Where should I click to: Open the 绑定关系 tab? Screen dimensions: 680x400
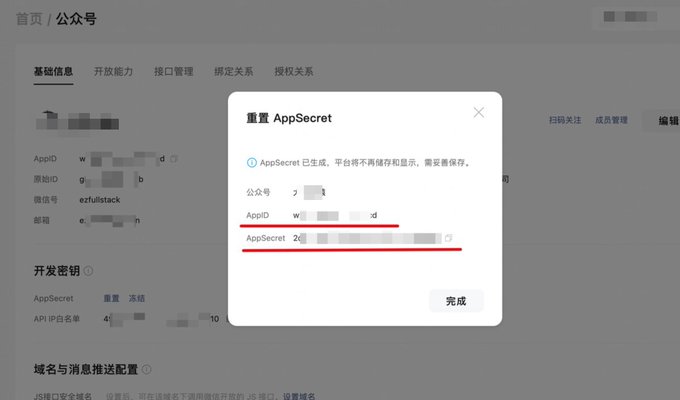click(x=233, y=72)
